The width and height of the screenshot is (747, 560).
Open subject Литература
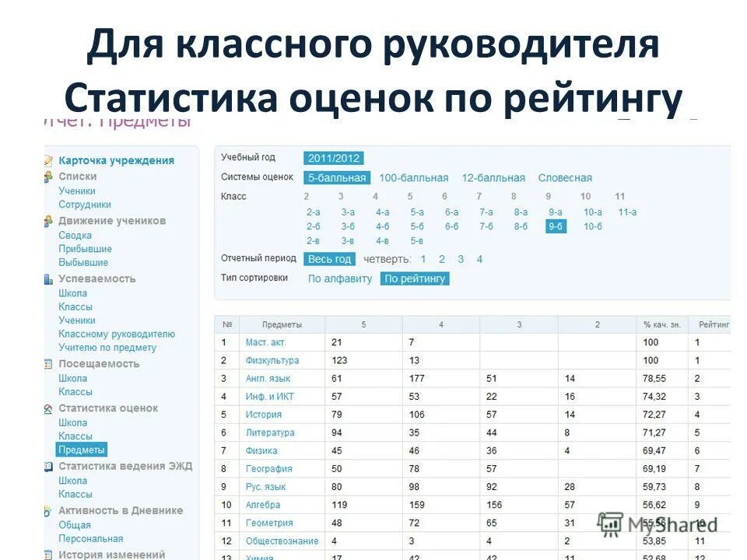[270, 433]
